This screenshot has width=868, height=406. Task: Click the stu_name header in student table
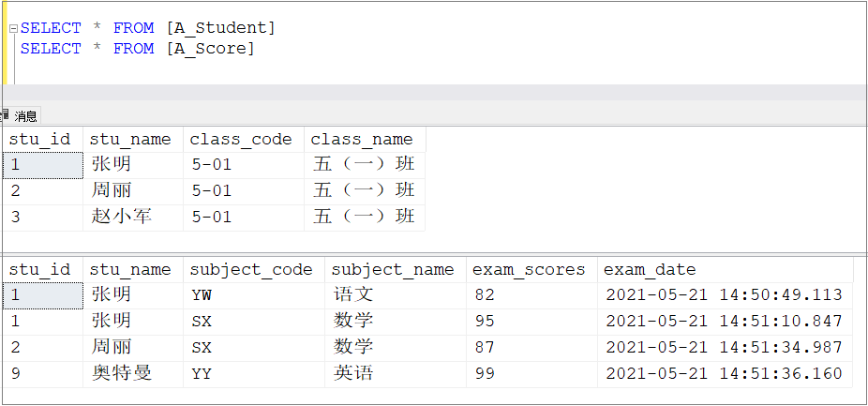[x=130, y=140]
